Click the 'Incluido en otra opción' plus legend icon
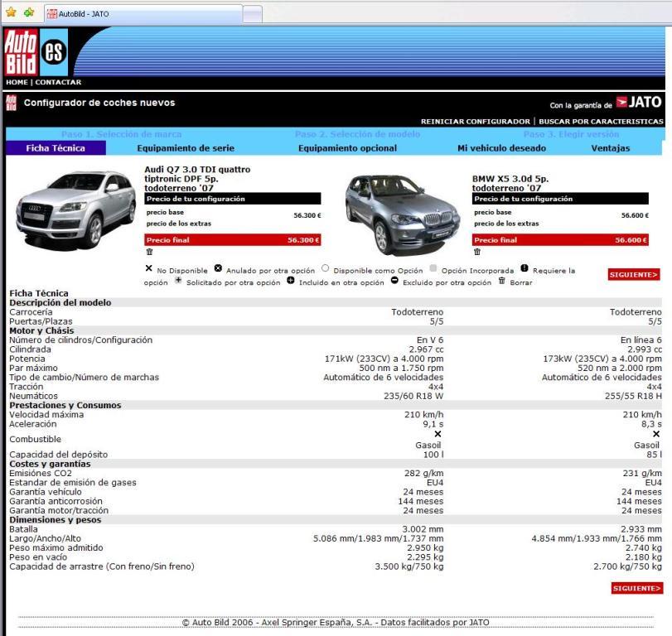Image resolution: width=672 pixels, height=636 pixels. point(291,281)
